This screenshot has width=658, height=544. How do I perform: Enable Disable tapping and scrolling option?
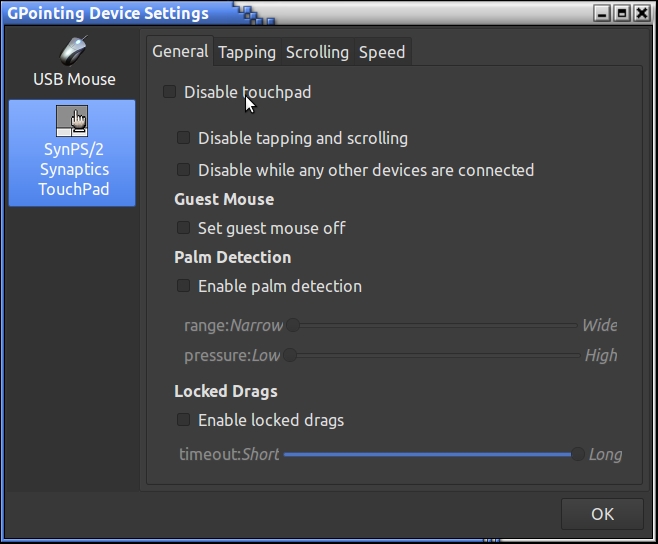click(x=184, y=138)
